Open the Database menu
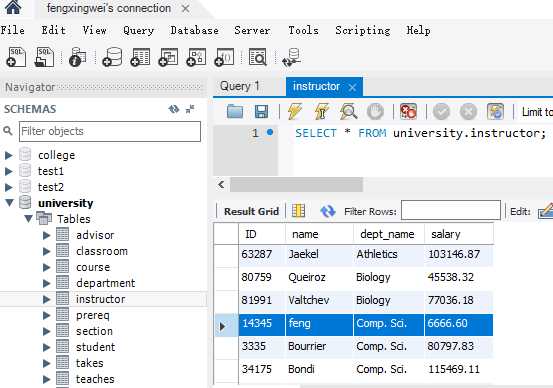The height and width of the screenshot is (388, 553). 194,30
